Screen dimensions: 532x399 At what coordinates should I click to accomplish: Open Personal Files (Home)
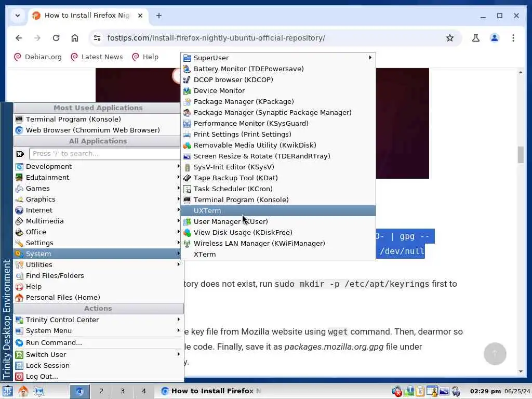[98, 297]
